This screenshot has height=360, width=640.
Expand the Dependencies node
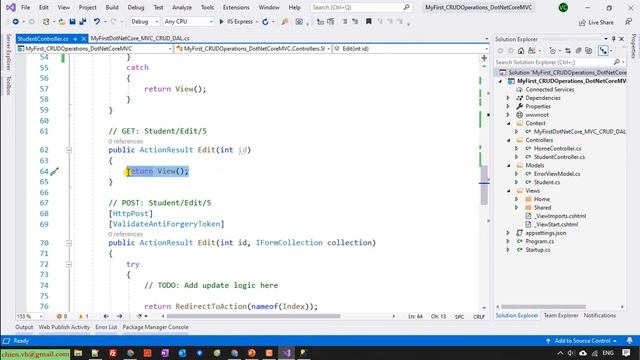[508, 98]
